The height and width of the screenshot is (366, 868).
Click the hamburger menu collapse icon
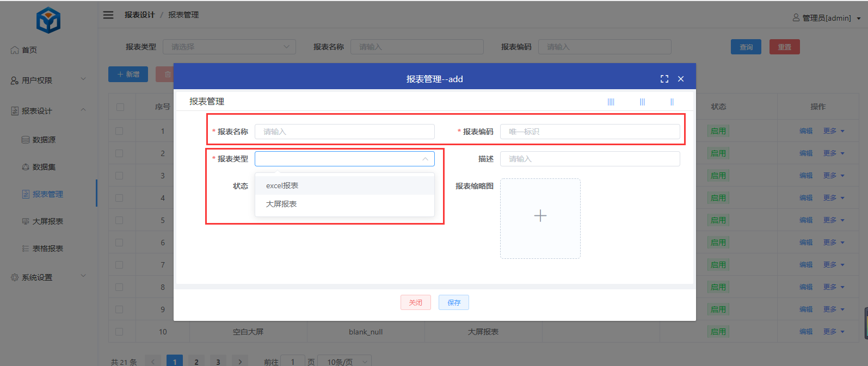click(x=108, y=15)
